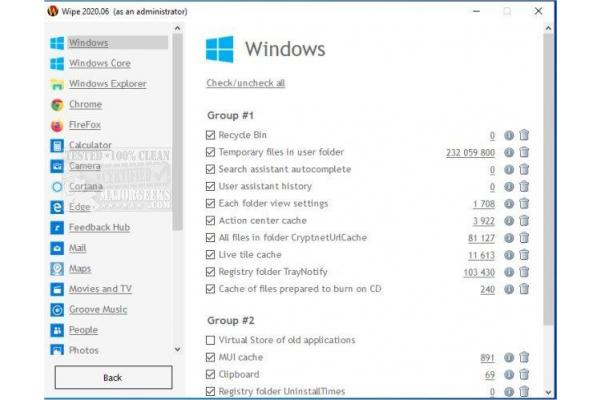Click the Back button

click(x=113, y=377)
